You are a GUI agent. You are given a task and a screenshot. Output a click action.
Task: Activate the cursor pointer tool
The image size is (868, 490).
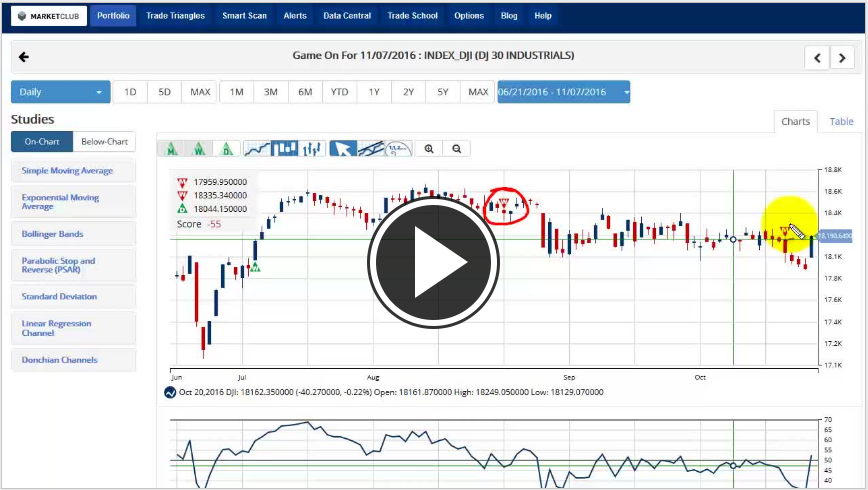[343, 149]
